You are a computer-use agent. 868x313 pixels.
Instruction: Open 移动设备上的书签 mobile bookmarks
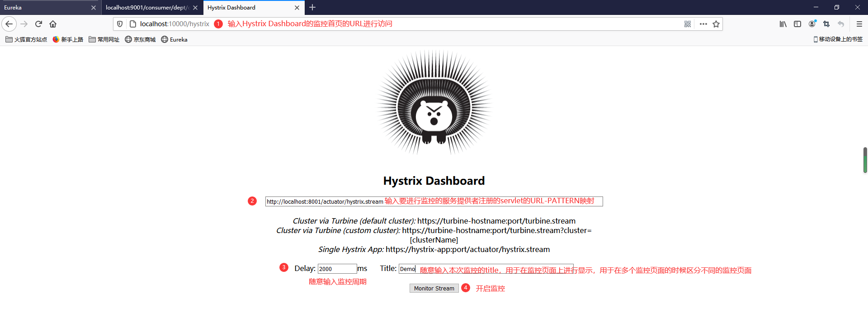(838, 39)
